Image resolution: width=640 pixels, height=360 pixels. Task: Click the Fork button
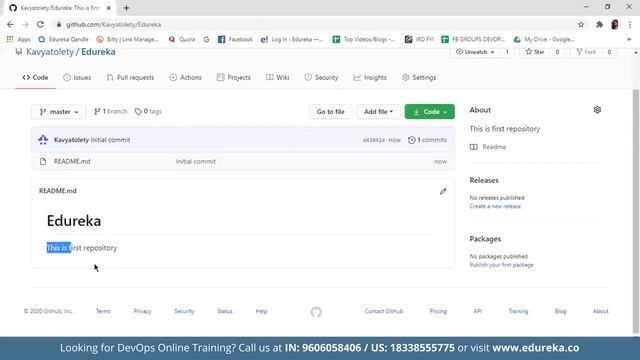[586, 52]
